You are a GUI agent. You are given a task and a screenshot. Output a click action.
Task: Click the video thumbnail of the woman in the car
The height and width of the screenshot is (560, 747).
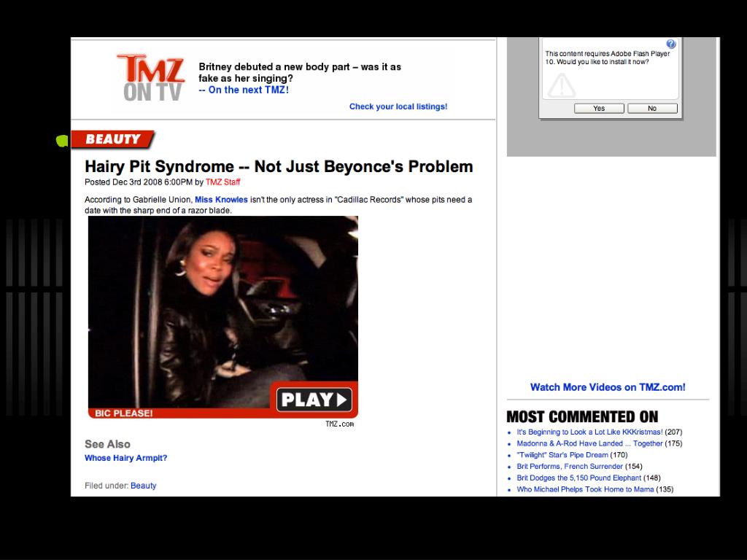point(223,312)
